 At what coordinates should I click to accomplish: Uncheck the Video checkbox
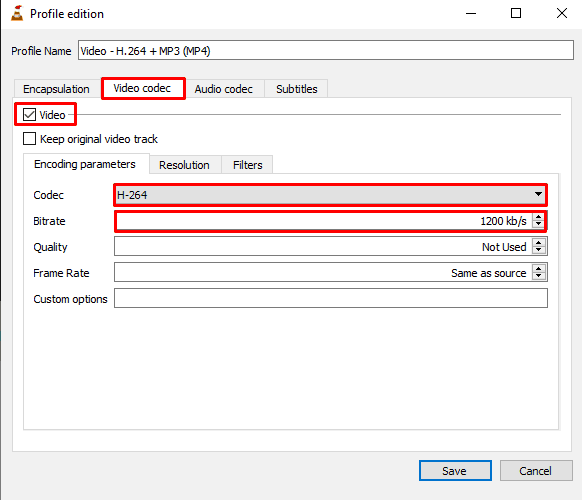tap(29, 115)
